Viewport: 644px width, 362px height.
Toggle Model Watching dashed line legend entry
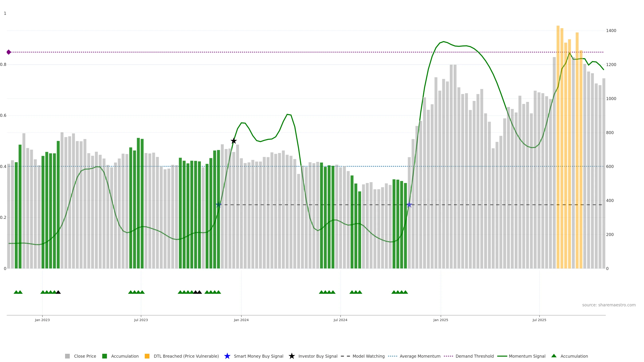368,356
